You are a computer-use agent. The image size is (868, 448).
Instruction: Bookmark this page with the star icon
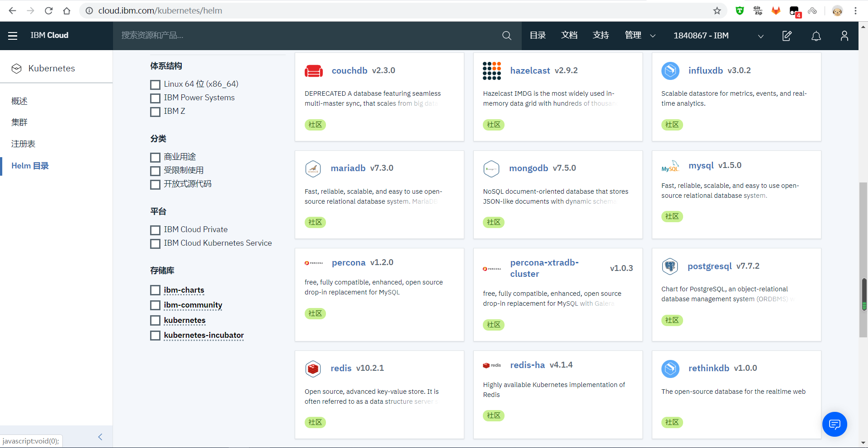tap(717, 11)
